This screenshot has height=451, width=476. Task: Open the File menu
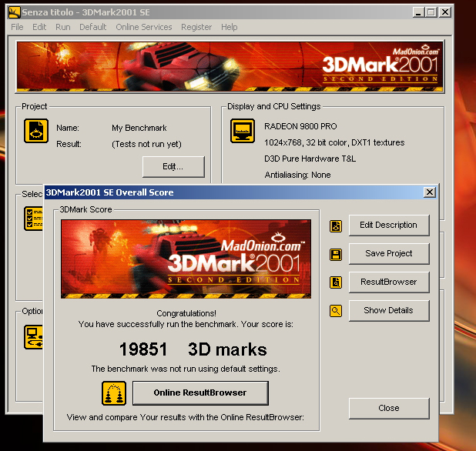17,27
